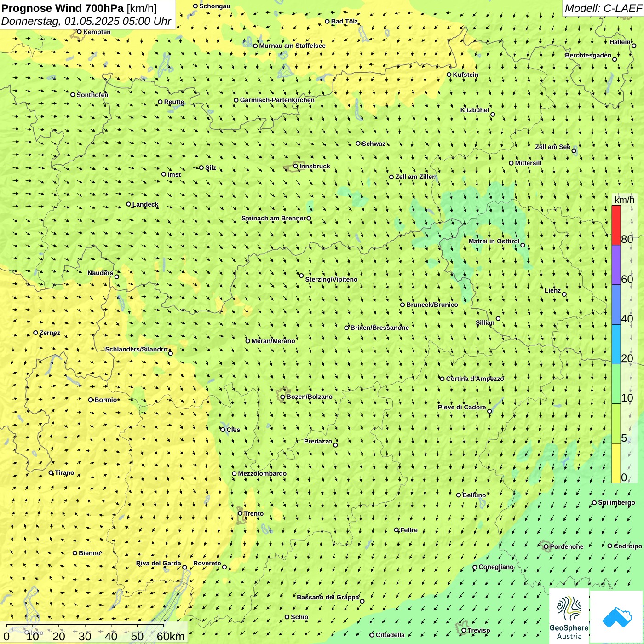Click the 'Pieve di Cadore' map label
Image resolution: width=644 pixels, height=644 pixels.
tap(462, 407)
